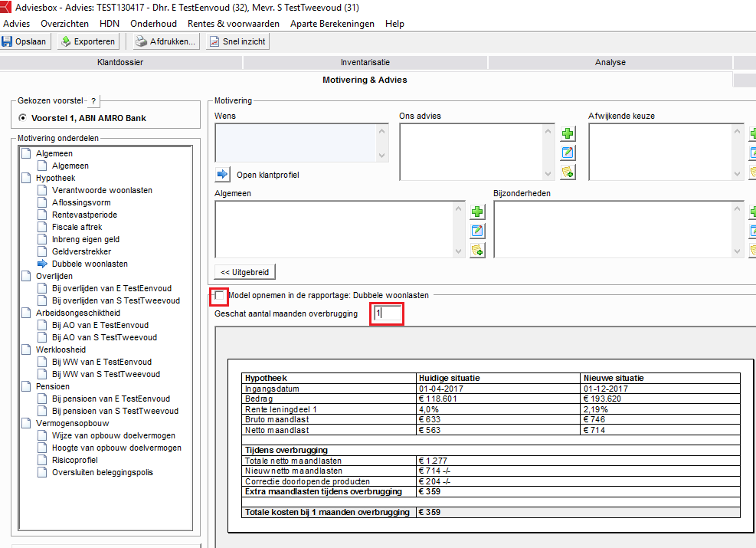Click edit pencil icon beside Algemeen field
The image size is (756, 548).
[x=477, y=231]
